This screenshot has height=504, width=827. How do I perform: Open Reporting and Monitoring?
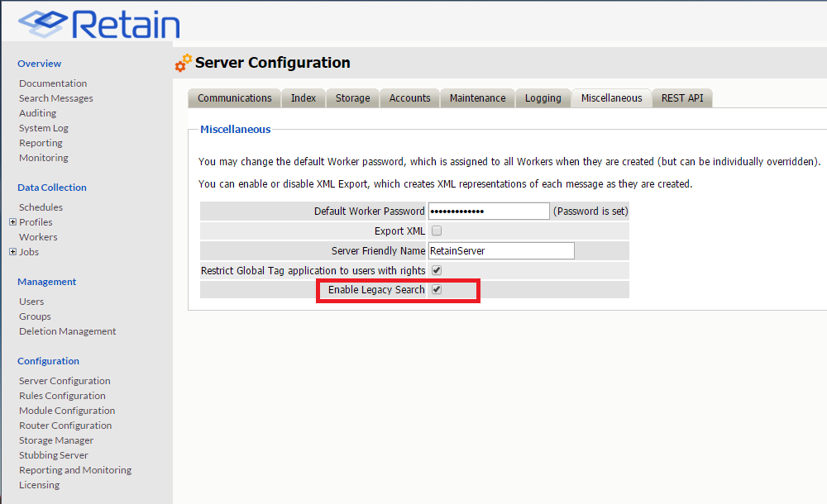(x=75, y=470)
